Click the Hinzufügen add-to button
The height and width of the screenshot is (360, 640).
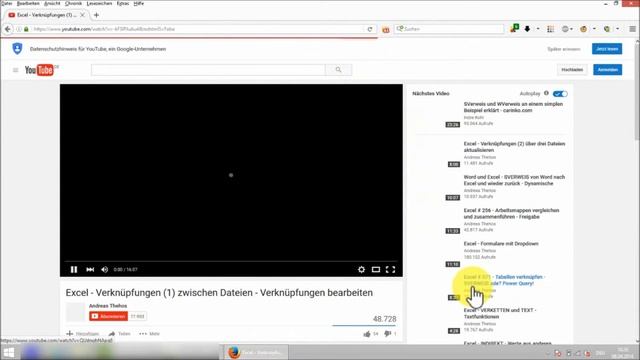tap(83, 334)
